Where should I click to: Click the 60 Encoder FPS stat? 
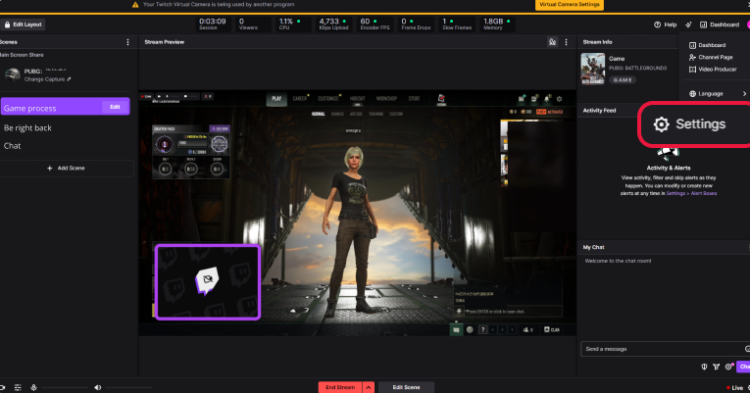[375, 24]
